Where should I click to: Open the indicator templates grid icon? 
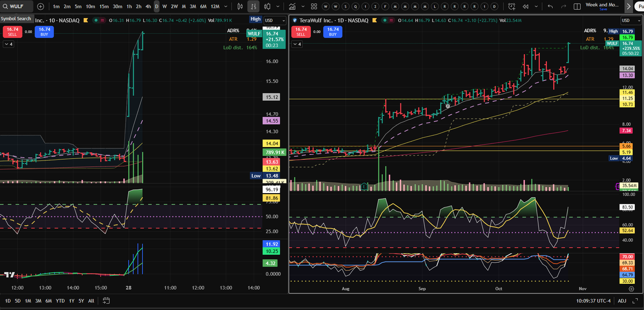tap(314, 6)
